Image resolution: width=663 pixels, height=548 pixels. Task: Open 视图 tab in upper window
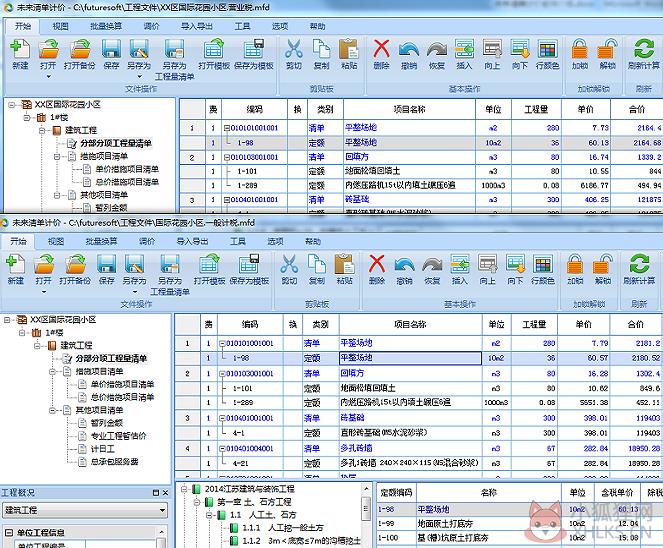60,26
